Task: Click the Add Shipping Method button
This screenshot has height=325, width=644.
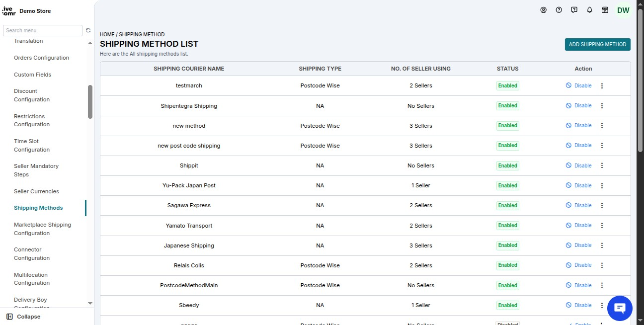Action: point(597,44)
